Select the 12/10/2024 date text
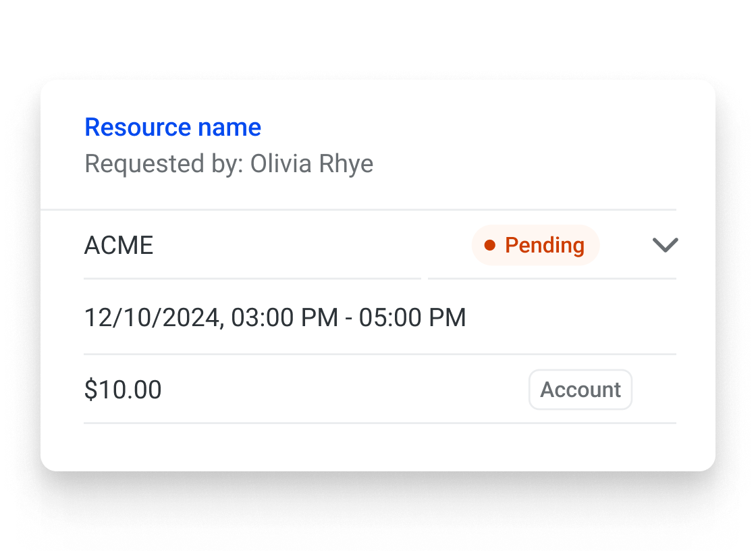This screenshot has height=551, width=756. 151,317
